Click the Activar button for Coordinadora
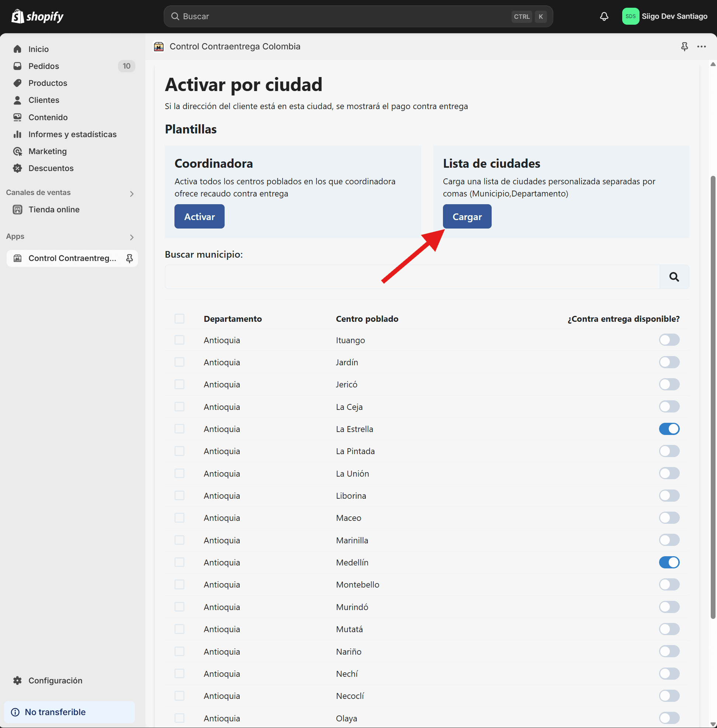This screenshot has width=717, height=728. click(x=199, y=216)
